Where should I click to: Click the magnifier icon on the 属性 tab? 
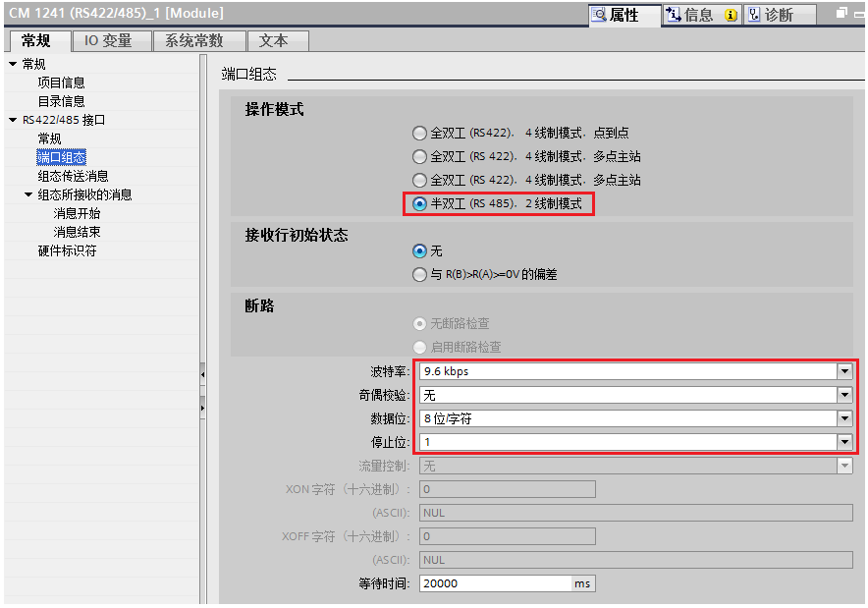(x=599, y=16)
